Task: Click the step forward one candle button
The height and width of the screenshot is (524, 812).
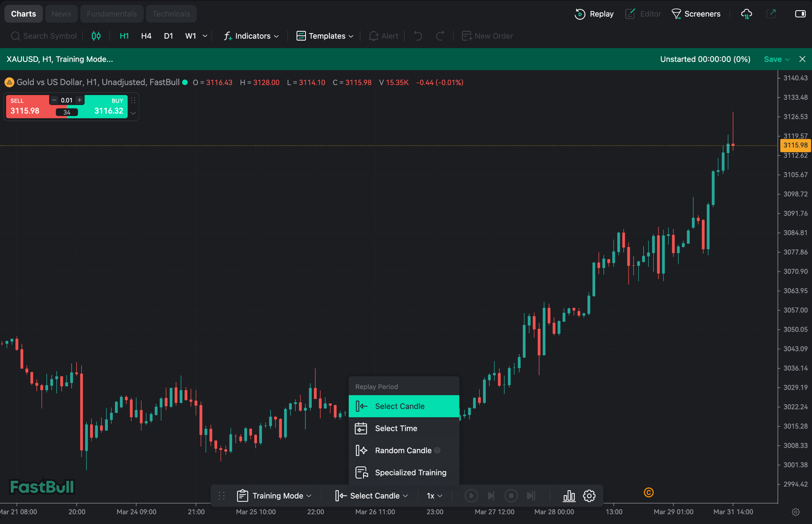Action: (491, 496)
